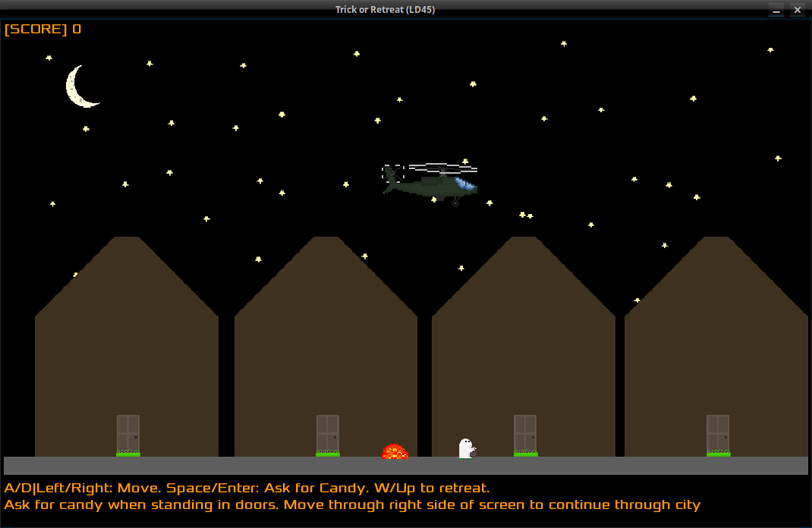
Task: Click the door next to the ghost
Action: pyautogui.click(x=525, y=435)
